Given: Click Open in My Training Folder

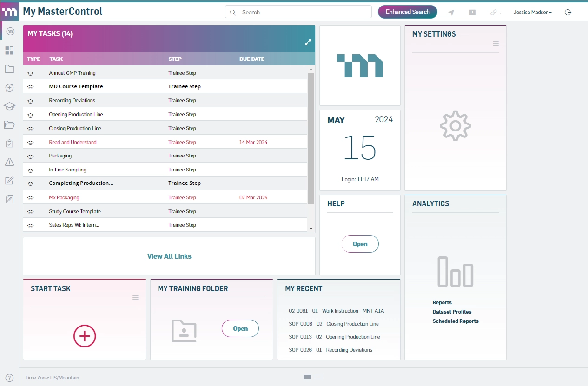Looking at the screenshot, I should click(240, 328).
